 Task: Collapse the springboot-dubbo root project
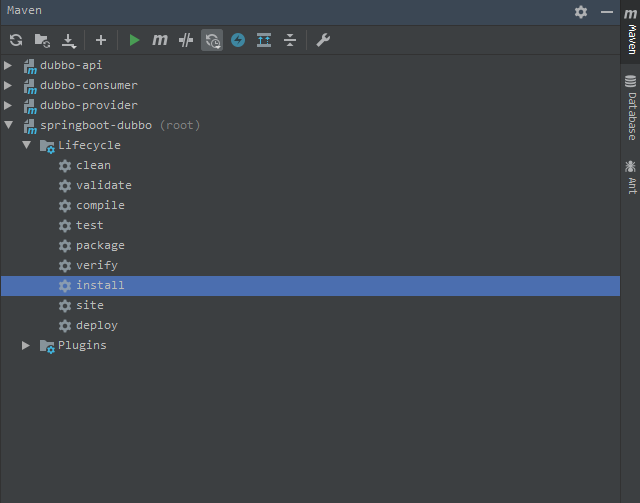tap(9, 125)
